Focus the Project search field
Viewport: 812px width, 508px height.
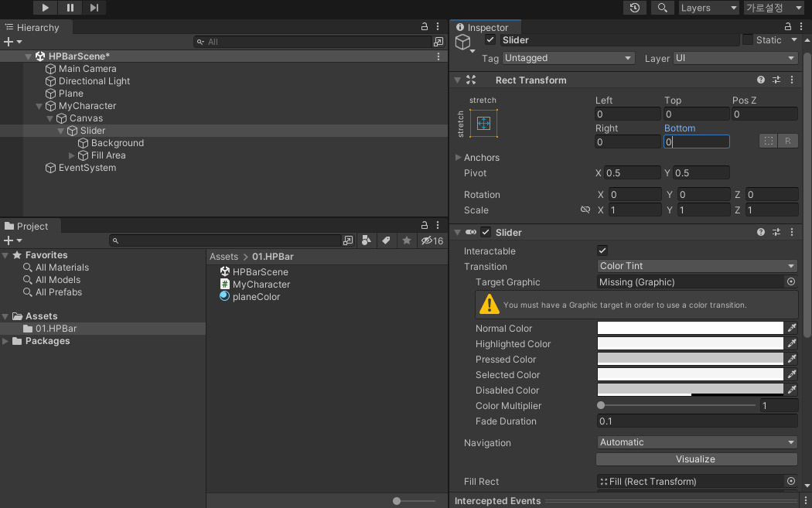tap(225, 240)
